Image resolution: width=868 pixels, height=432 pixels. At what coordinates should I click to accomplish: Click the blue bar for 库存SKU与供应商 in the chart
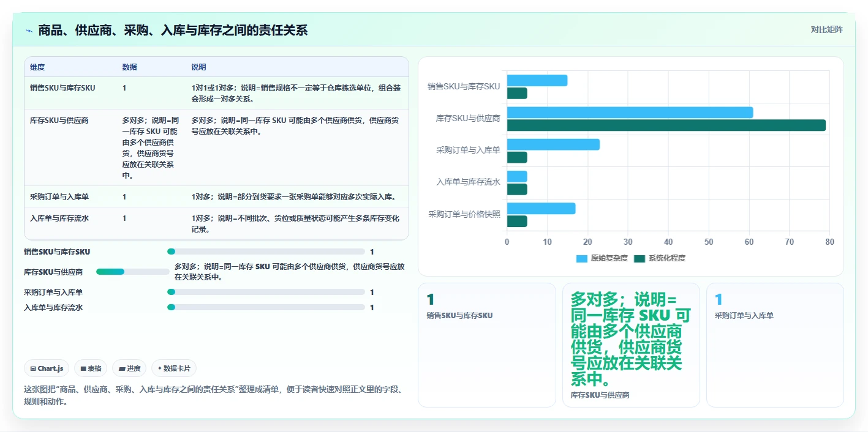(x=630, y=113)
